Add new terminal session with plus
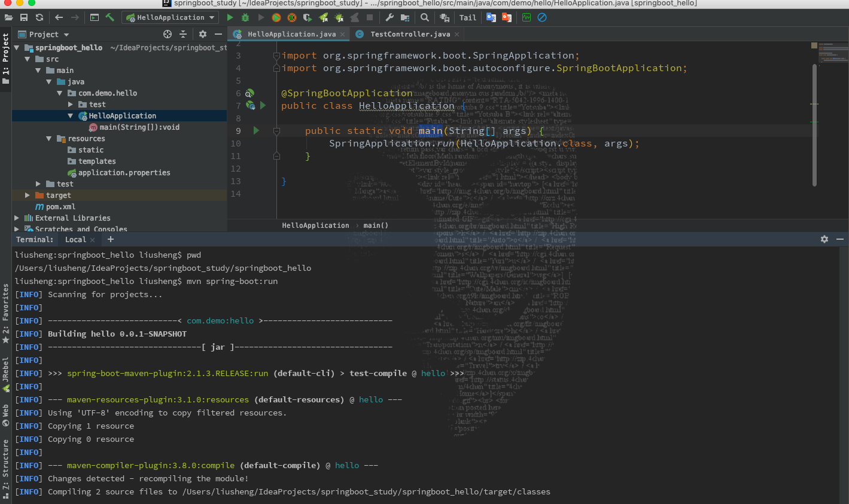Viewport: 849px width, 504px height. coord(111,239)
